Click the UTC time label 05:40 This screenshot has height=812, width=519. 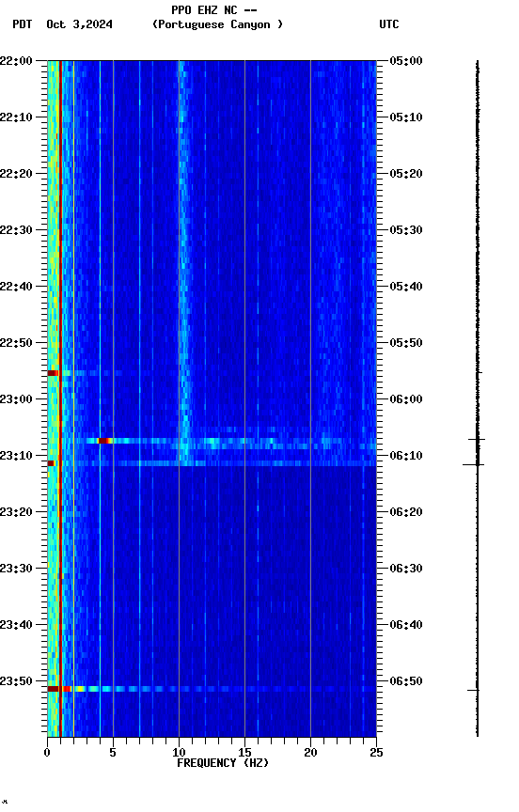[x=406, y=287]
